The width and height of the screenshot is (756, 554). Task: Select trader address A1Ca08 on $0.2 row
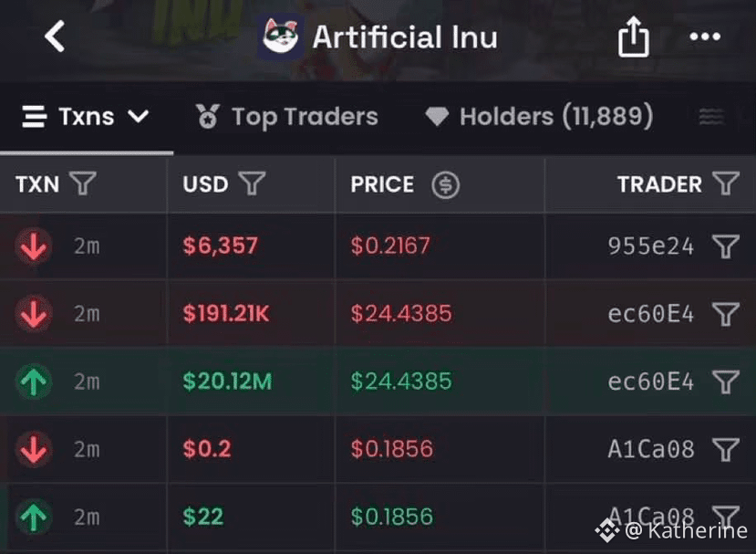[x=651, y=449]
